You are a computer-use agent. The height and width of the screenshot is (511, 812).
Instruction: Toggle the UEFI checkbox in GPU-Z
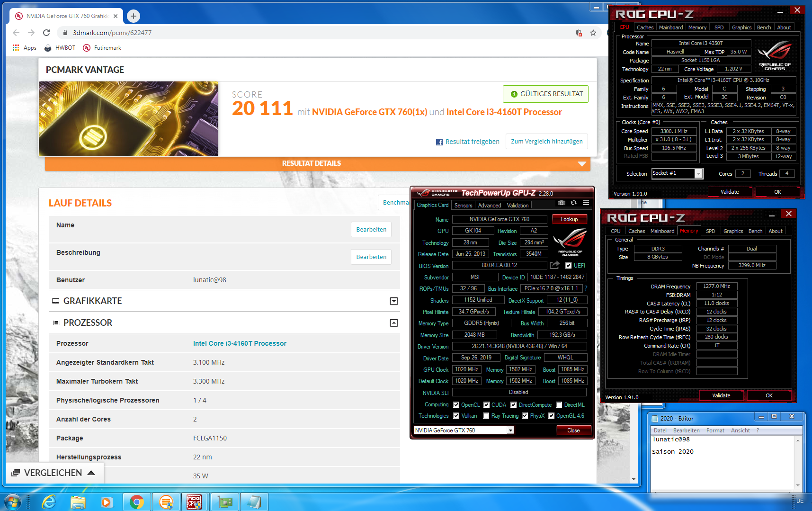pyautogui.click(x=568, y=266)
